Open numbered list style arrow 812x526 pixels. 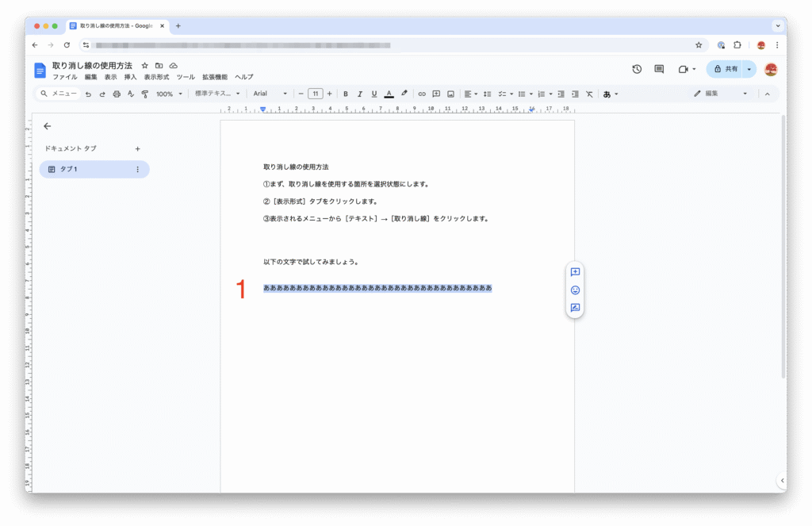point(550,94)
